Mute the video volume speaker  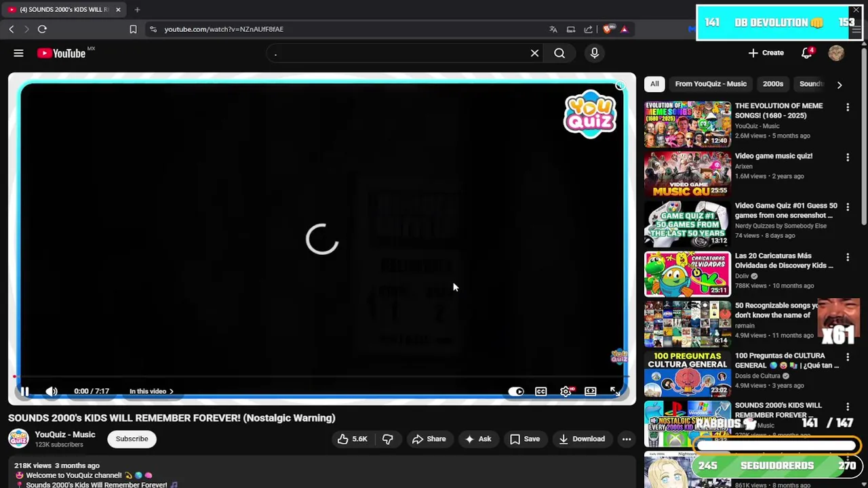pyautogui.click(x=52, y=391)
